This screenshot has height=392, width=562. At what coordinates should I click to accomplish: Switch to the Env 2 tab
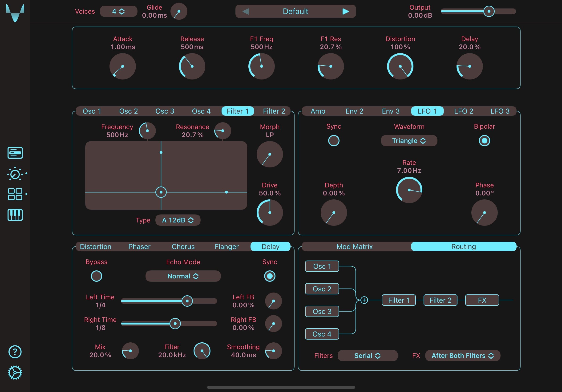click(x=354, y=111)
